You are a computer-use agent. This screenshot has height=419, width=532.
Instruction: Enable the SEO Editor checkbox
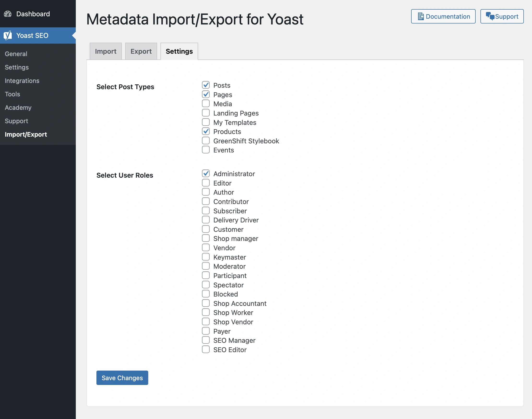pyautogui.click(x=206, y=349)
